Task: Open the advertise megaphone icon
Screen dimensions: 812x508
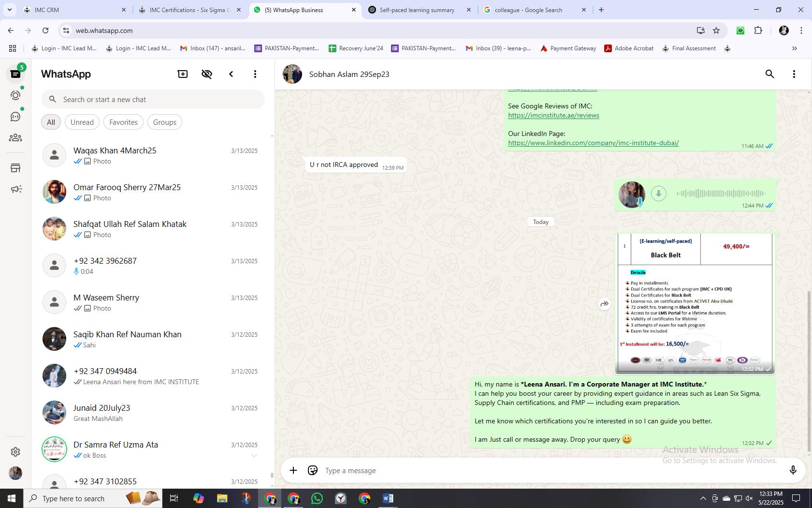Action: coord(15,189)
